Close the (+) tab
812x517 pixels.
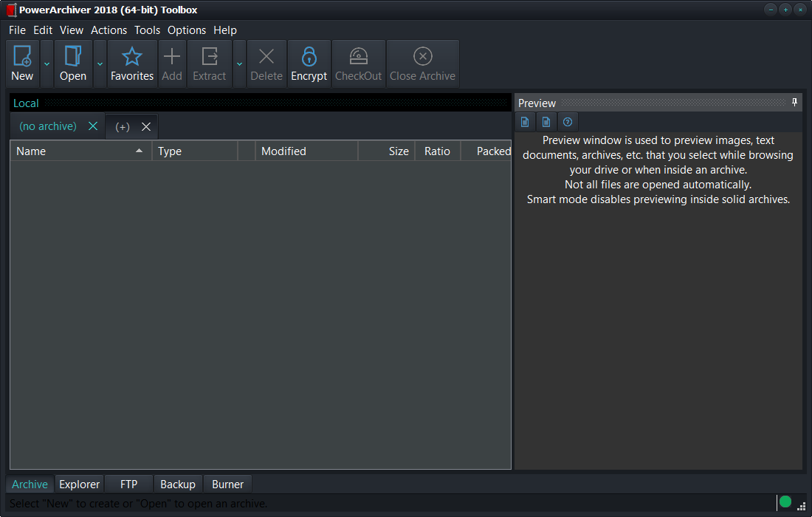147,127
